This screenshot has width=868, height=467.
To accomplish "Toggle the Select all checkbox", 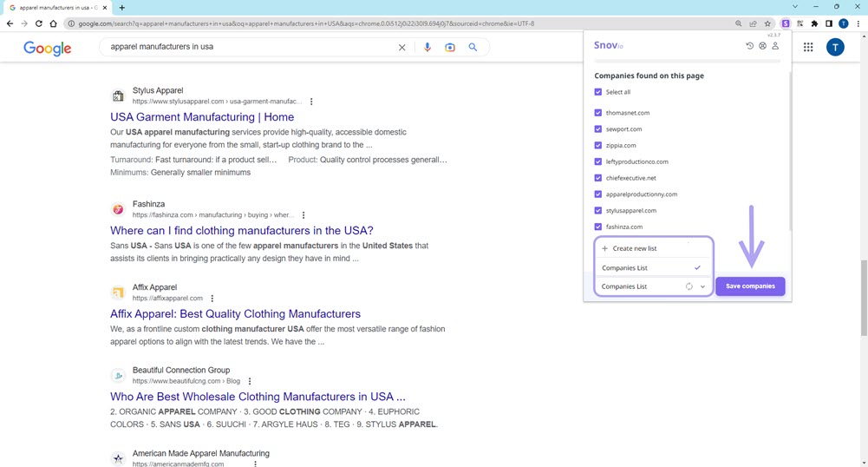I will tap(597, 92).
